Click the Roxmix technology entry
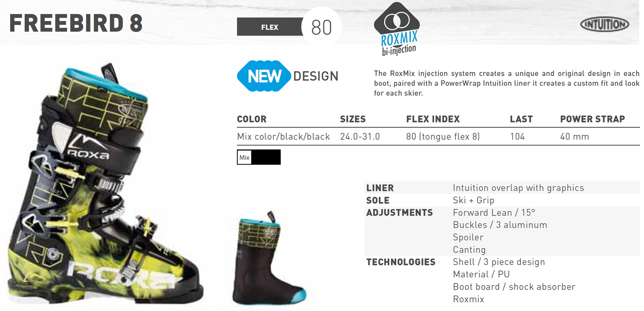Screen dimensions: 644x311 [469, 299]
